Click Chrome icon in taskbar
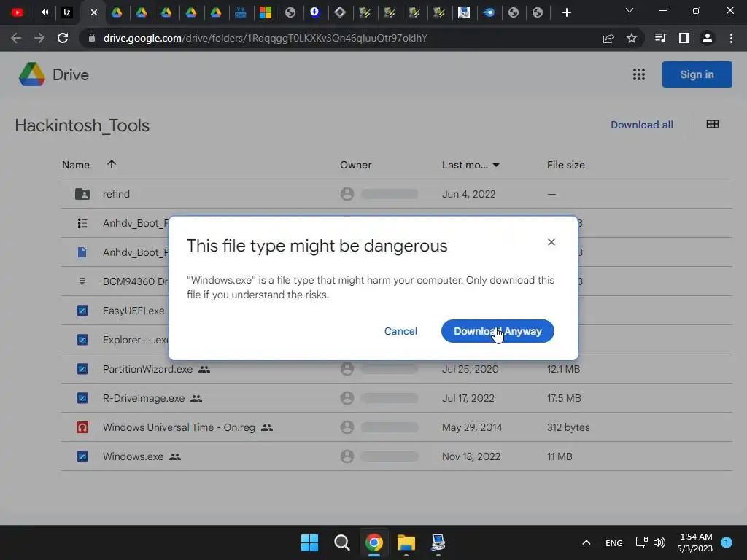 (374, 542)
